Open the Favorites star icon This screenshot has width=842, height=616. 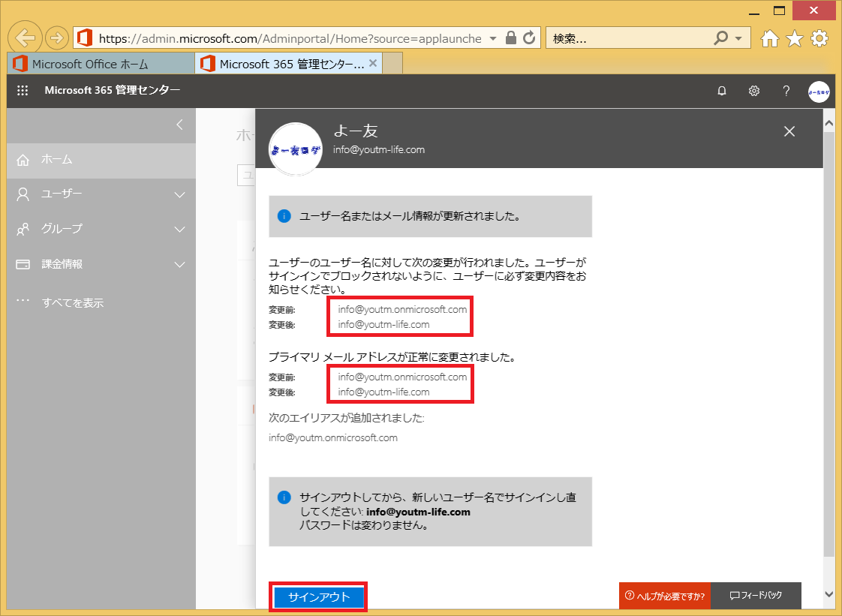794,38
